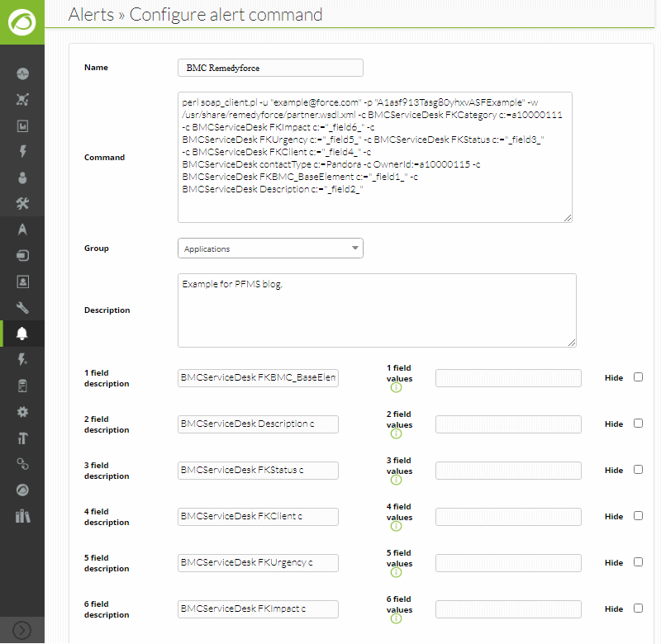
Task: Click the info icon under 1 field values
Action: (396, 387)
